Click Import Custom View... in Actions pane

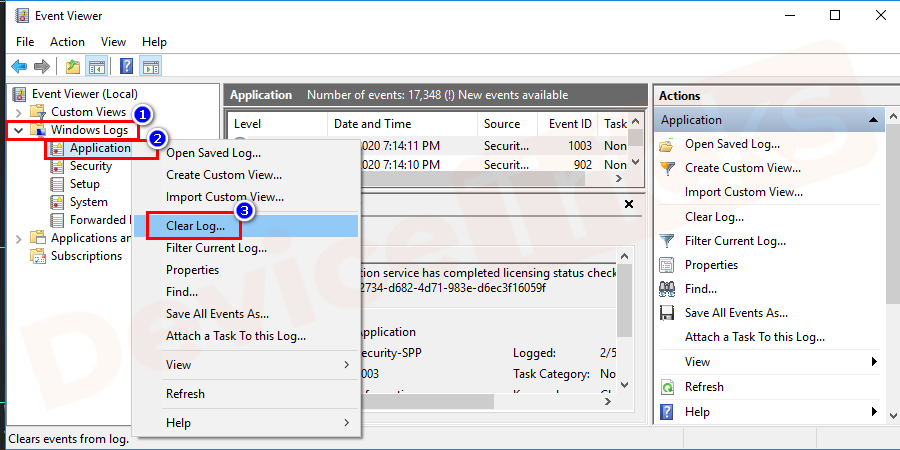click(x=743, y=192)
